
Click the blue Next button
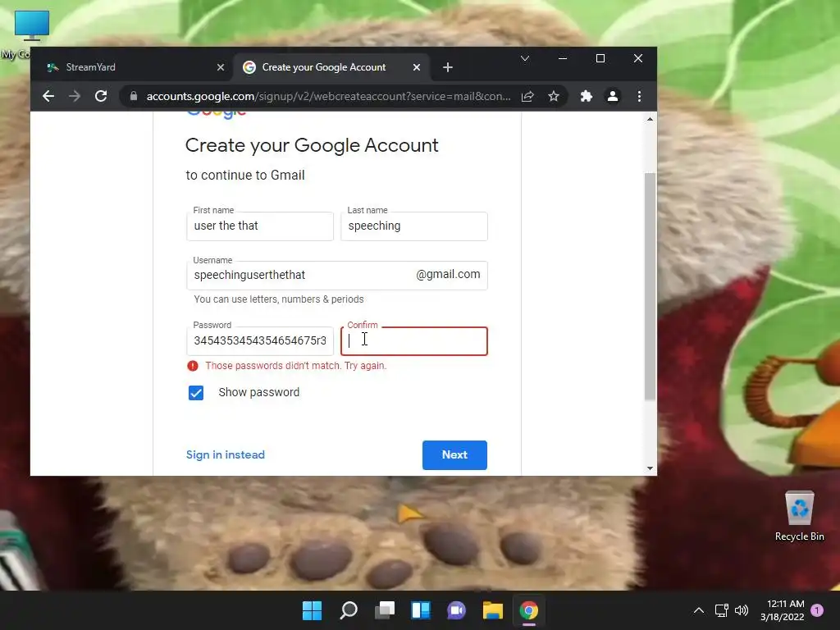(454, 454)
